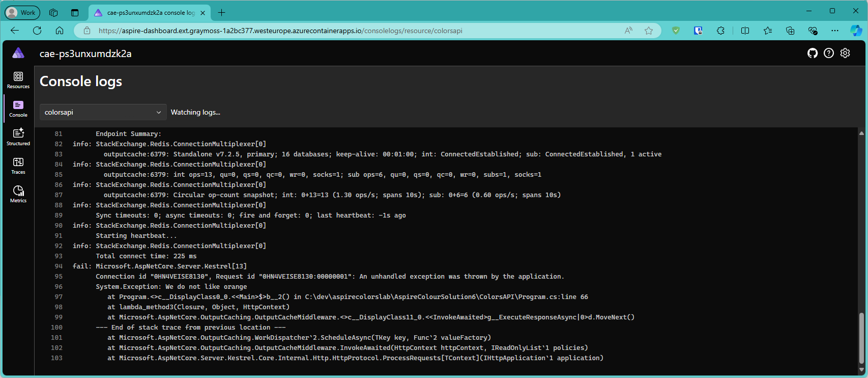Go to Traces view
Image resolution: width=868 pixels, height=378 pixels.
(x=18, y=166)
